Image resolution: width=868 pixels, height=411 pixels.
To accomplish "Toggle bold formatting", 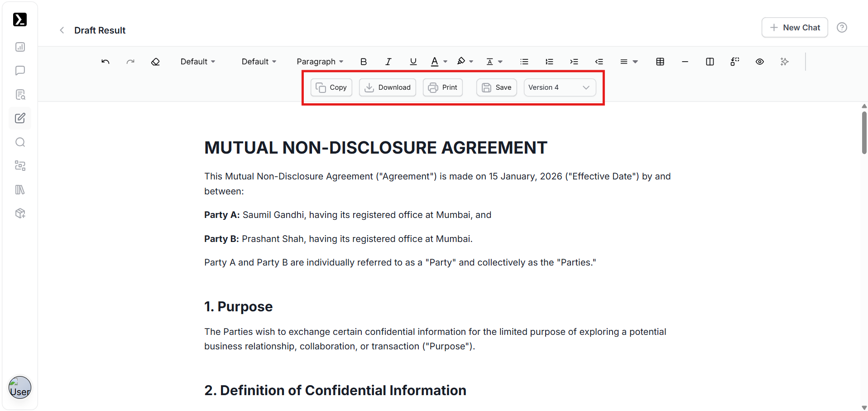I will click(363, 62).
